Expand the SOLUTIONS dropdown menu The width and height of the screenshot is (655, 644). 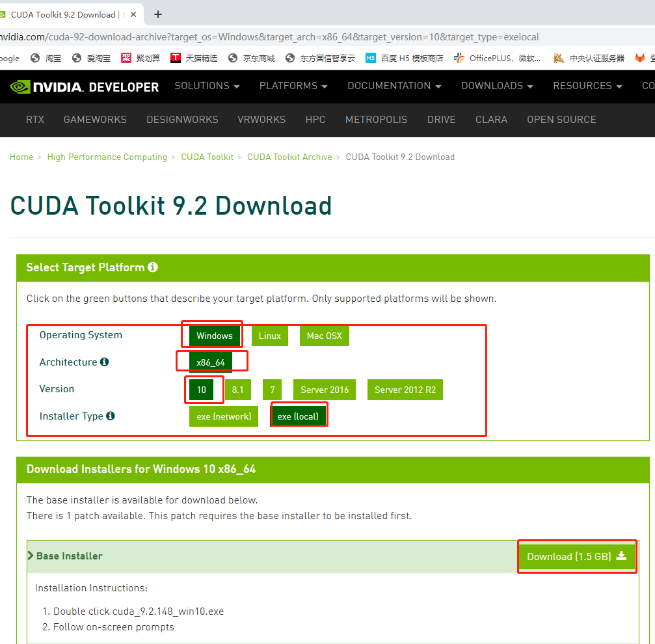(x=207, y=86)
